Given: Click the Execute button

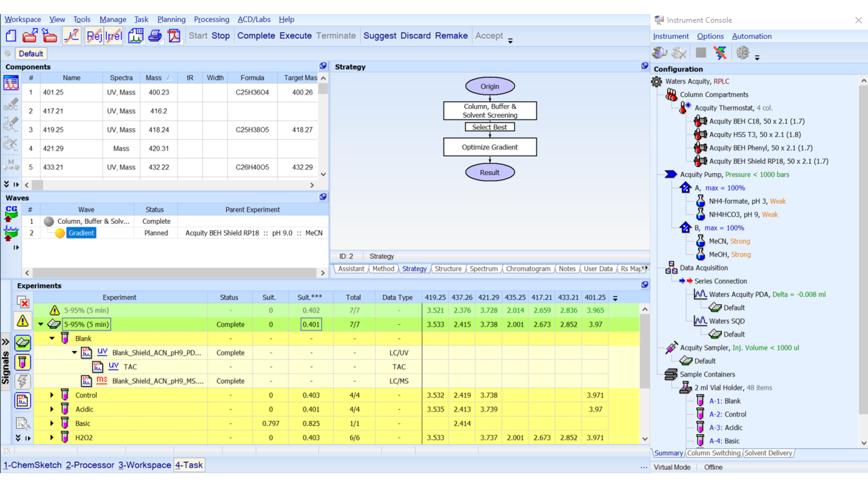Looking at the screenshot, I should (295, 36).
